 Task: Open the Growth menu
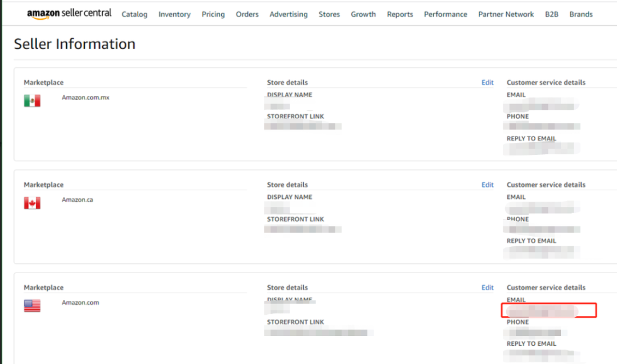coord(363,14)
